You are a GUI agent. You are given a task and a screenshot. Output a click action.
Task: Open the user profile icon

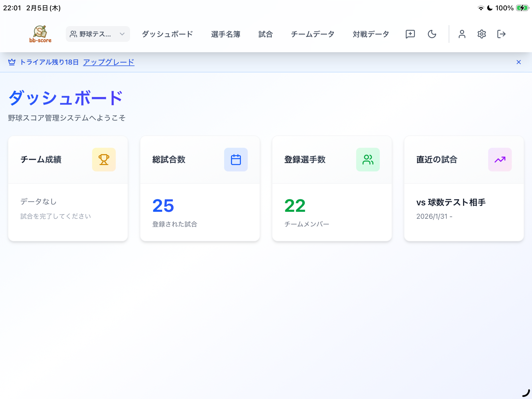(x=462, y=34)
